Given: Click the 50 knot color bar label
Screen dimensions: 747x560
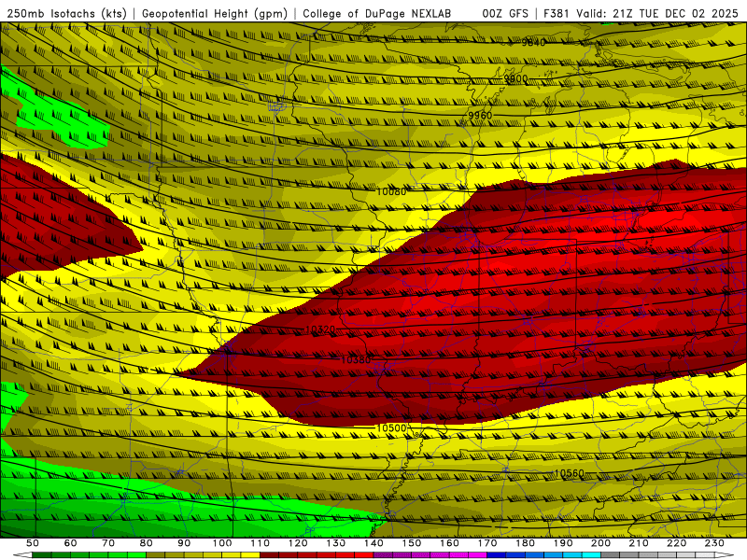Looking at the screenshot, I should pos(33,543).
